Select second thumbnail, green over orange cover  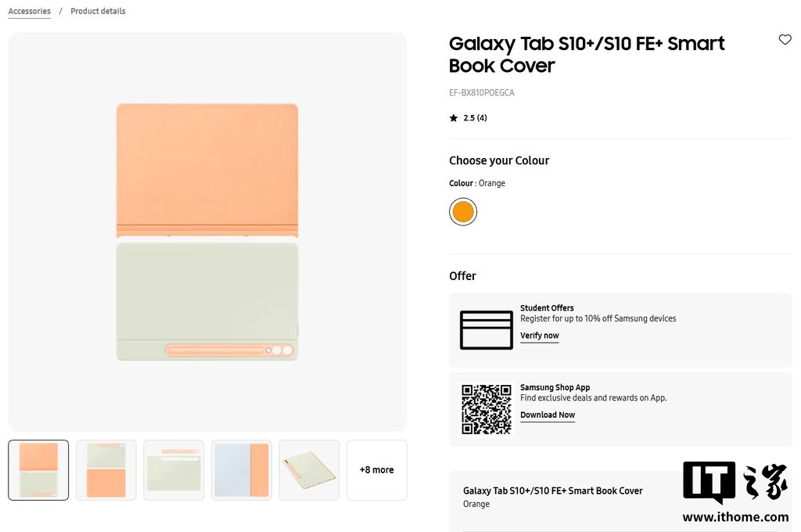(x=106, y=469)
